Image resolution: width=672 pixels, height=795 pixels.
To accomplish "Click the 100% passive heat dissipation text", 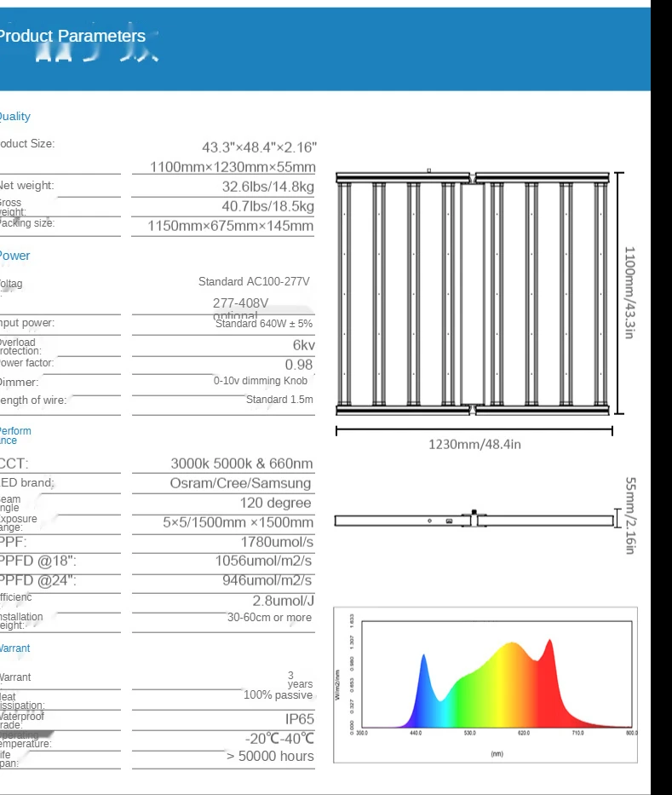I will pyautogui.click(x=278, y=695).
